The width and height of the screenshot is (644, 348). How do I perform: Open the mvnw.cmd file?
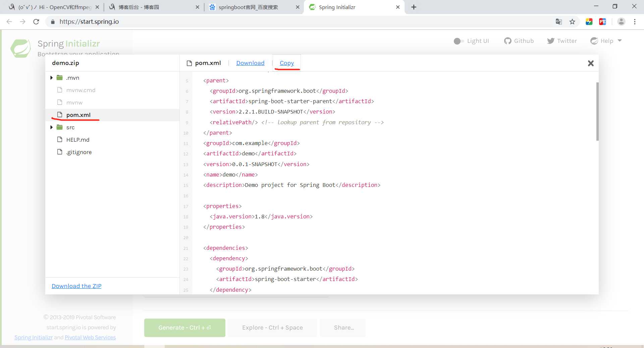(x=81, y=90)
